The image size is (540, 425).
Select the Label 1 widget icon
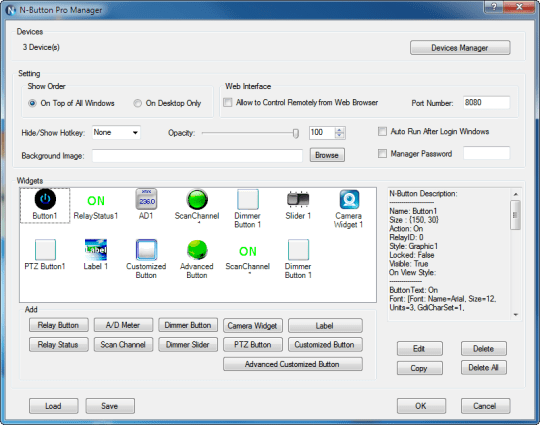point(96,250)
